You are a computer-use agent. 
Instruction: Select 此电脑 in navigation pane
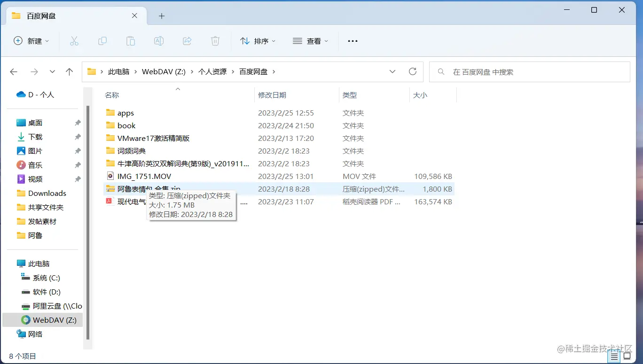(39, 263)
